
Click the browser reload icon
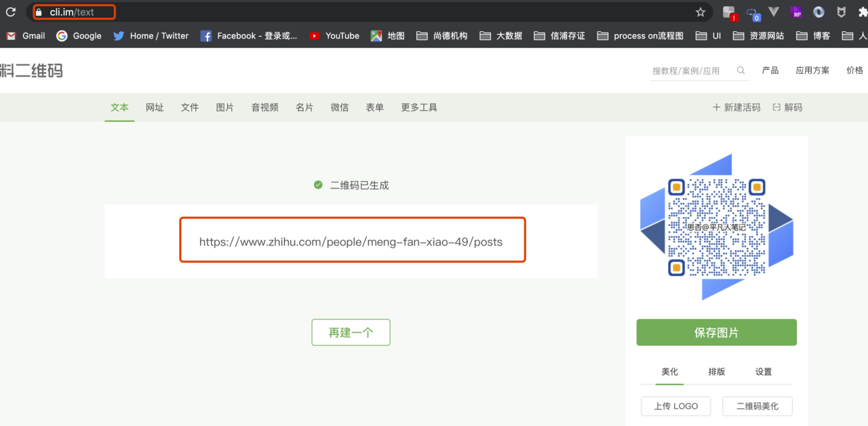point(11,12)
